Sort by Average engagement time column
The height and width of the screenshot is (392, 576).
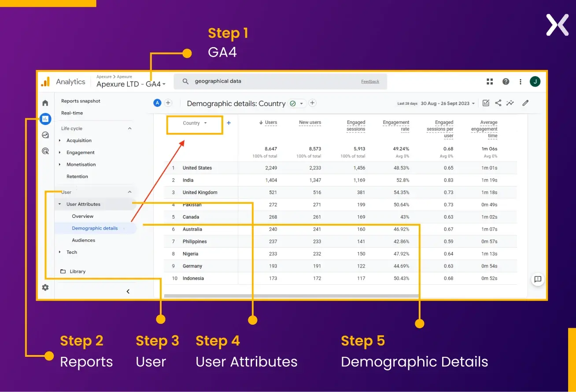click(484, 129)
